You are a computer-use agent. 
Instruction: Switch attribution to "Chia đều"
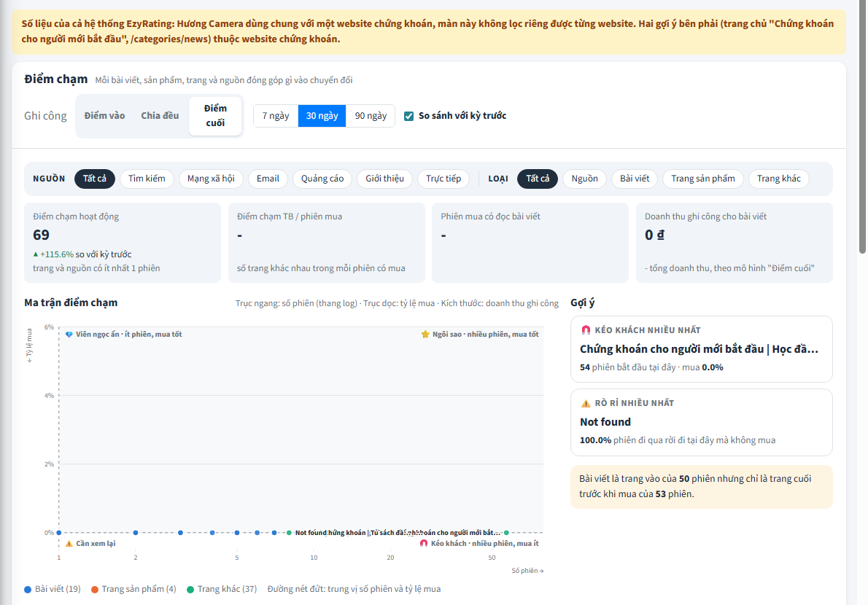(x=160, y=116)
